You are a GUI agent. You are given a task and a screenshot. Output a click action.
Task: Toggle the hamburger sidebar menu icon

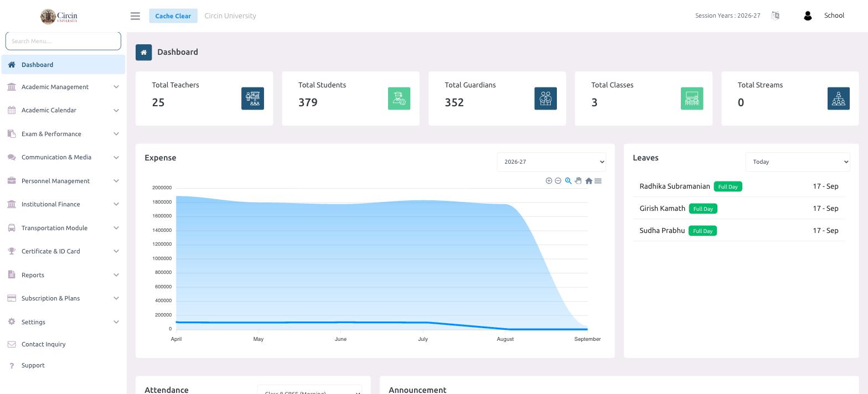135,16
